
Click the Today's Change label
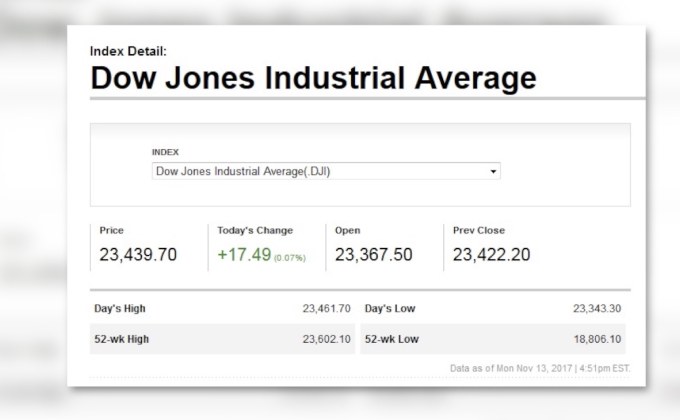[253, 230]
